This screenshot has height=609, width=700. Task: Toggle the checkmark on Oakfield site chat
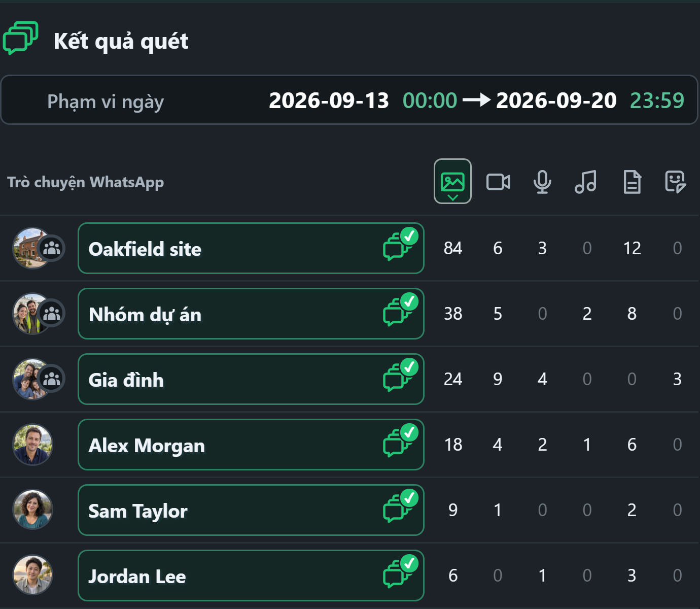click(x=409, y=236)
